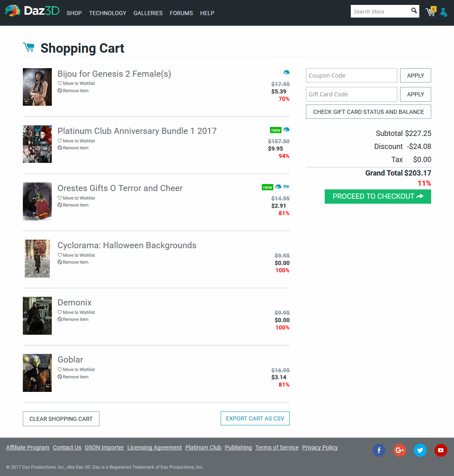The width and height of the screenshot is (454, 476).
Task: Open Platinum Club Anniversary Bundle 1 2017 title
Action: click(x=137, y=131)
